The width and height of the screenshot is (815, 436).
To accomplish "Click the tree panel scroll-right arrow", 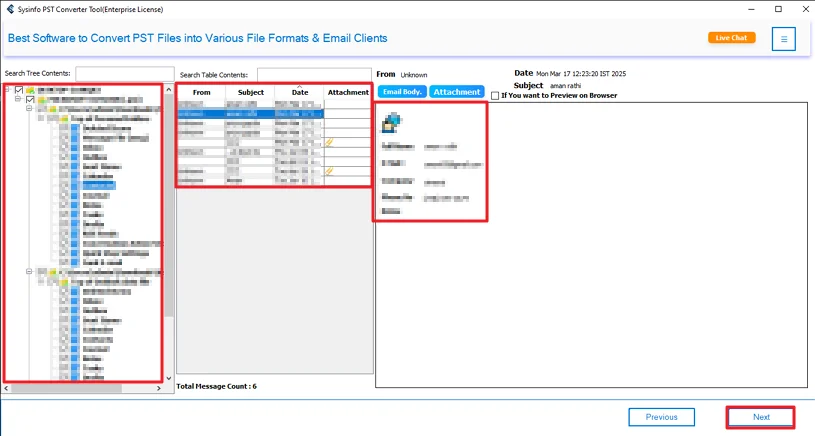I will point(159,388).
